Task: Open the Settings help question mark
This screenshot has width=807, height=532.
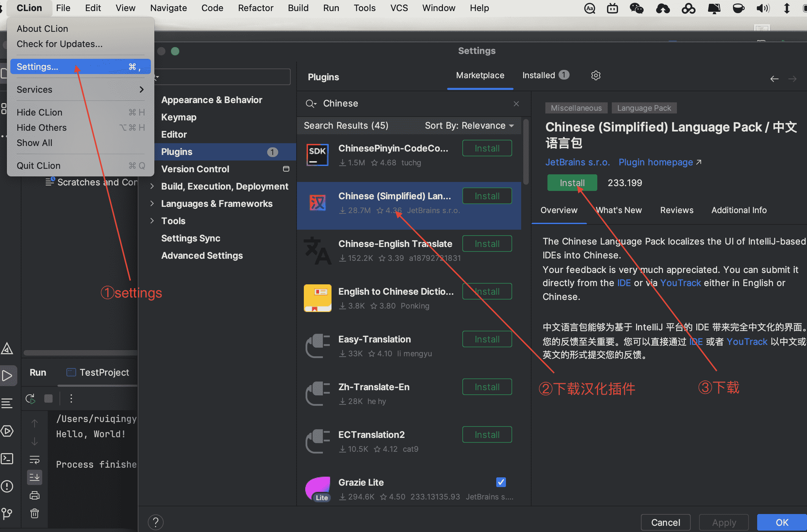Action: pyautogui.click(x=155, y=522)
